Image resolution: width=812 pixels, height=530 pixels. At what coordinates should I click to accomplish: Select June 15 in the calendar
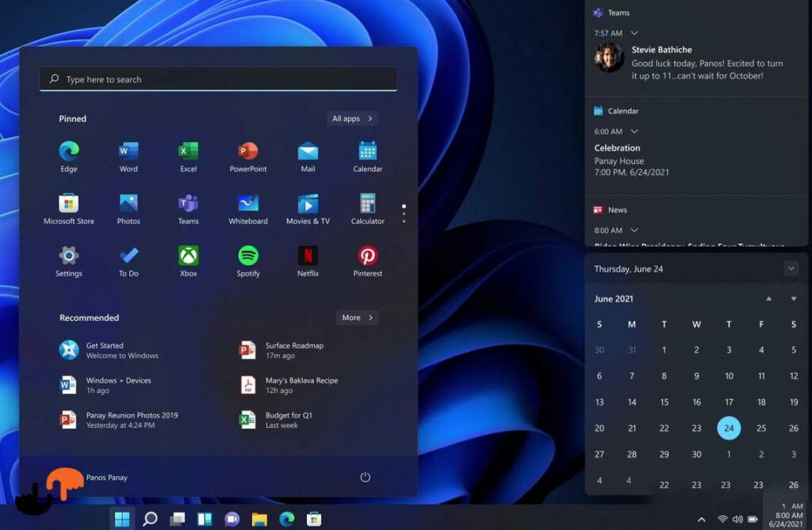click(664, 402)
